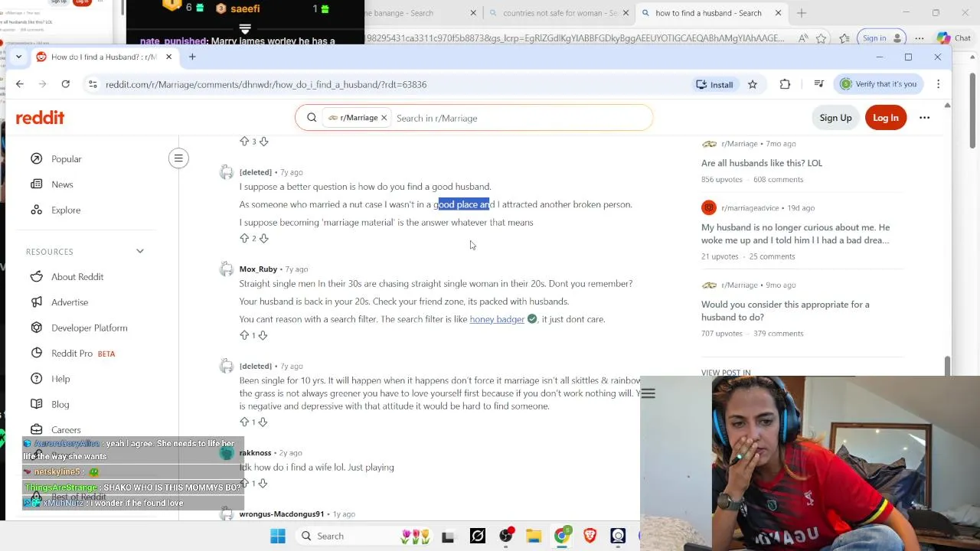Remove the r/Marriage search filter chip
Viewport: 980px width, 551px height.
pos(384,118)
